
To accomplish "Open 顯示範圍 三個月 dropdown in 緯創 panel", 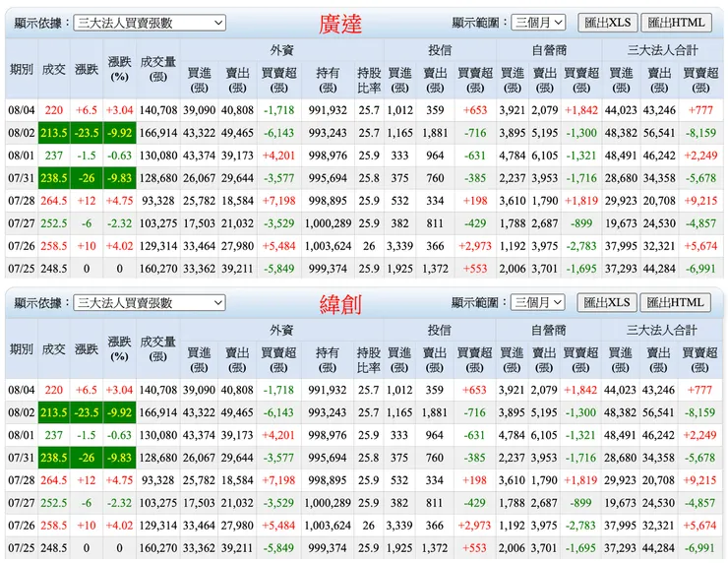I will coord(538,302).
